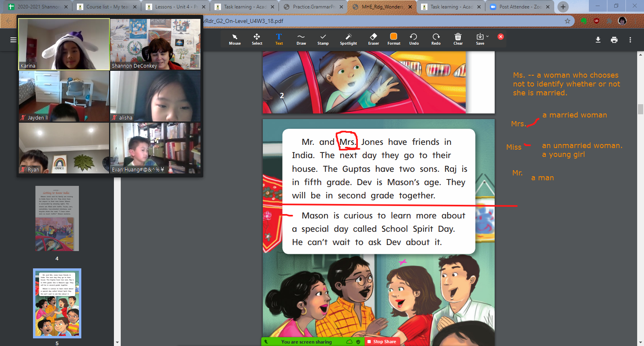Redo the annotation
This screenshot has width=644, height=346.
[436, 39]
